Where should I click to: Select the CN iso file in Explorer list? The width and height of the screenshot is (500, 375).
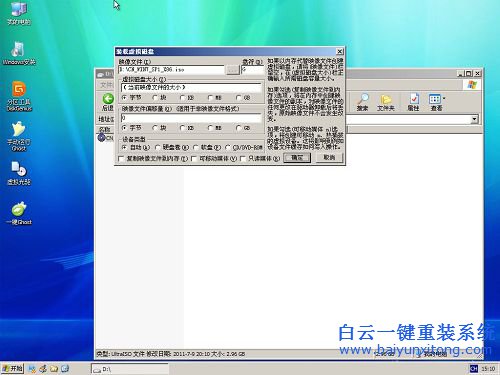105,137
